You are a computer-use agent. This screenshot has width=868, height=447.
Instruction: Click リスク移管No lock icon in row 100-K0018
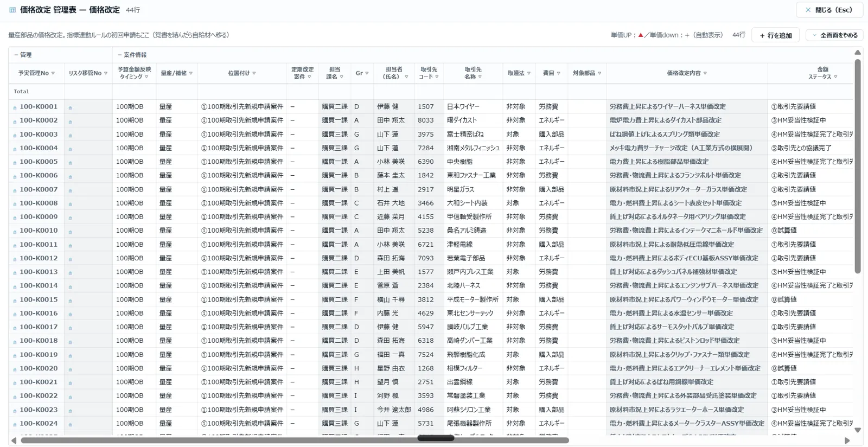(70, 342)
